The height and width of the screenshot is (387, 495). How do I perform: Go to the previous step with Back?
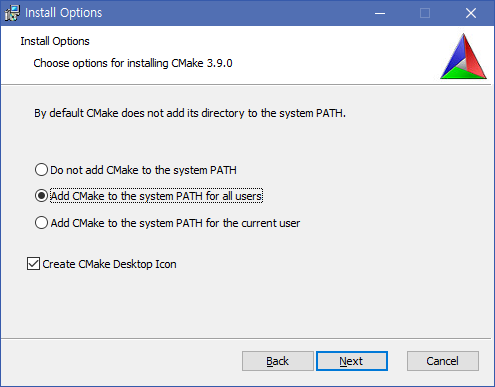click(x=278, y=361)
